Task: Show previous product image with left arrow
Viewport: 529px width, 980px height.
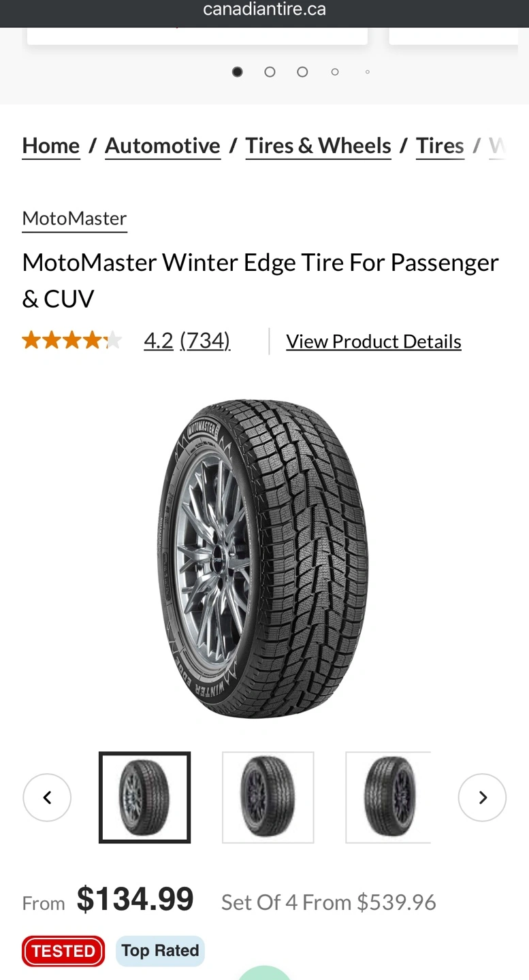Action: pos(47,798)
